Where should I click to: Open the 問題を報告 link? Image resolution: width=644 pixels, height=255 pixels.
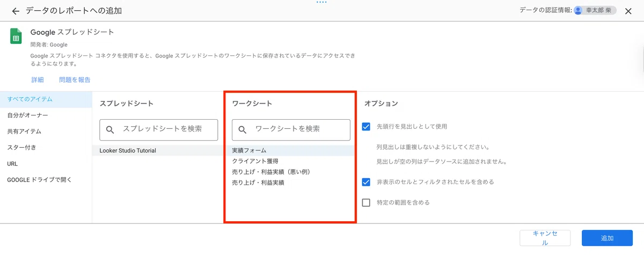pyautogui.click(x=75, y=79)
